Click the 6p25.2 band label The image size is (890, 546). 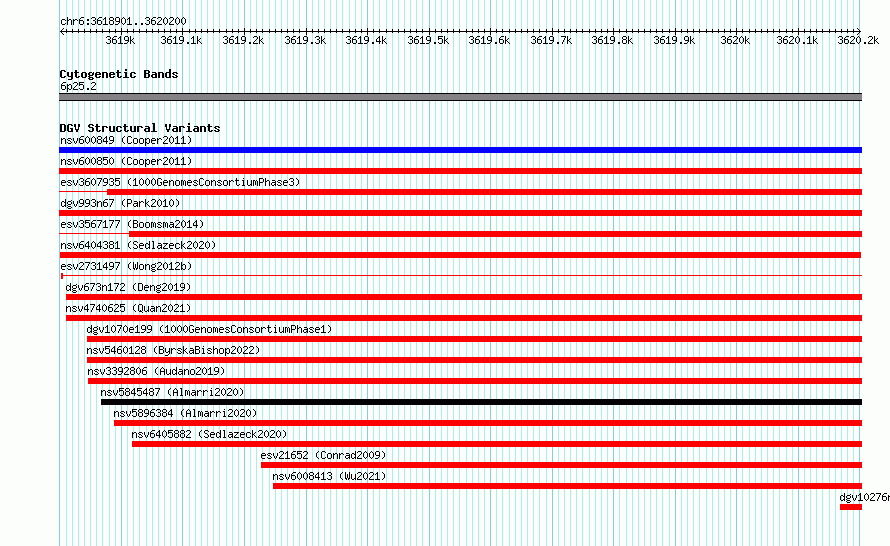pyautogui.click(x=78, y=86)
